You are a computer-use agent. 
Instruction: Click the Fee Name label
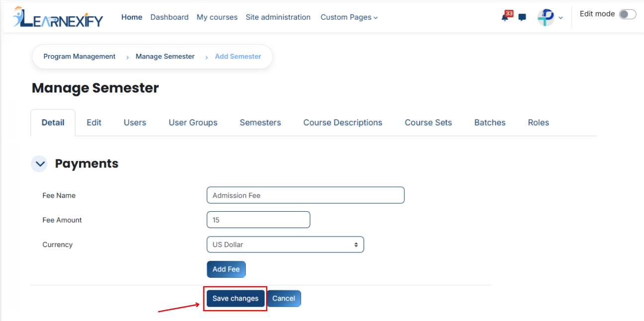[59, 196]
